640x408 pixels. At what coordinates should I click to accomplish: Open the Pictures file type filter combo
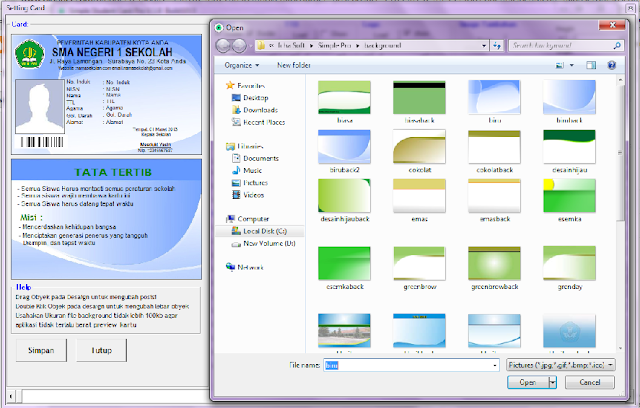click(560, 365)
